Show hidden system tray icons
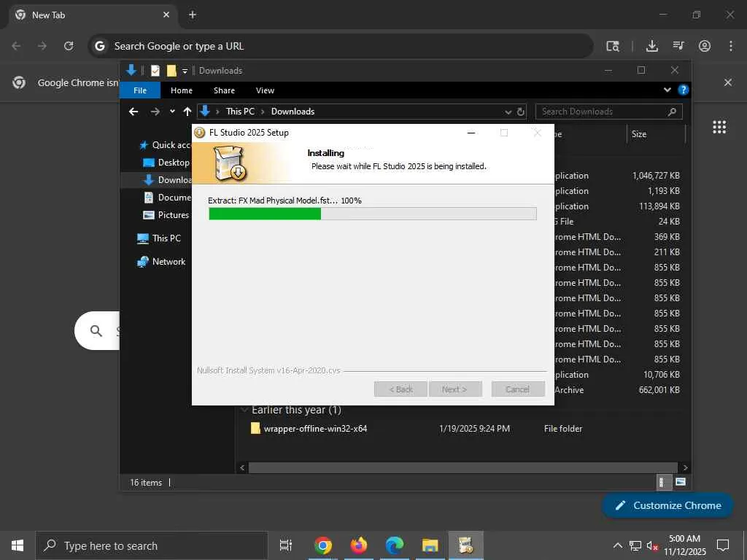Image resolution: width=747 pixels, height=560 pixels. [x=617, y=545]
